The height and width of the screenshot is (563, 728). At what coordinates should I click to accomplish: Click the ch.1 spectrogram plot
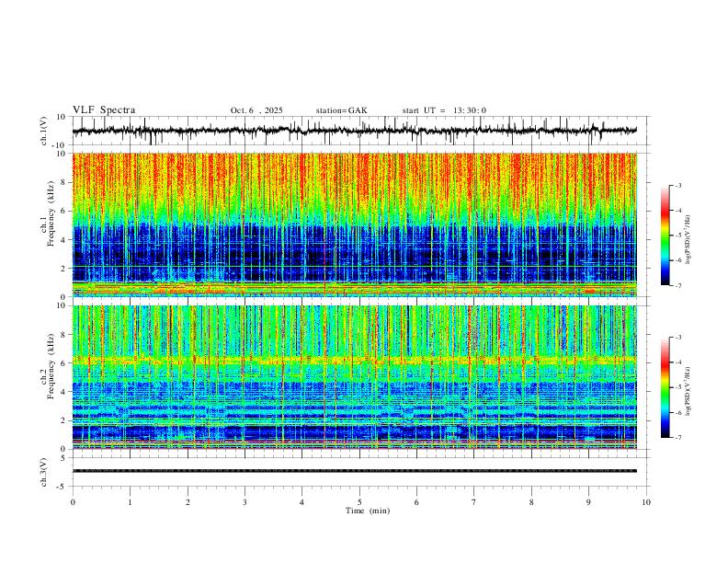(x=355, y=224)
